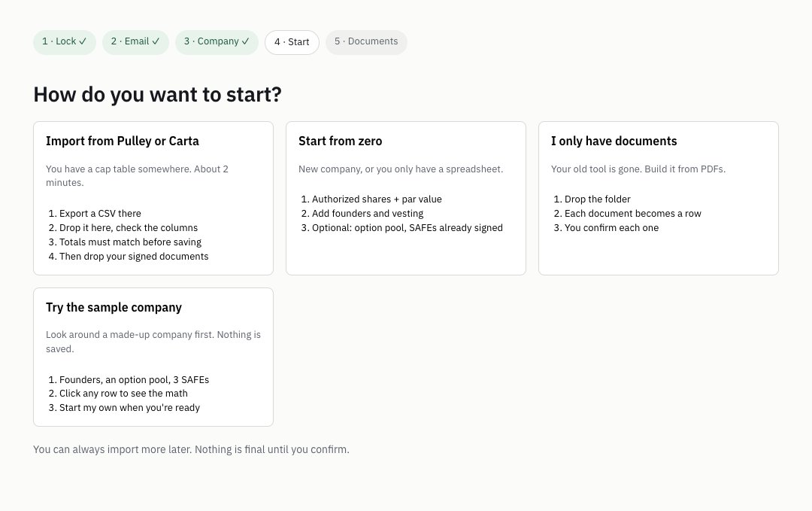
Task: Click 'New company, or you only have a spreadsheet'
Action: [400, 169]
